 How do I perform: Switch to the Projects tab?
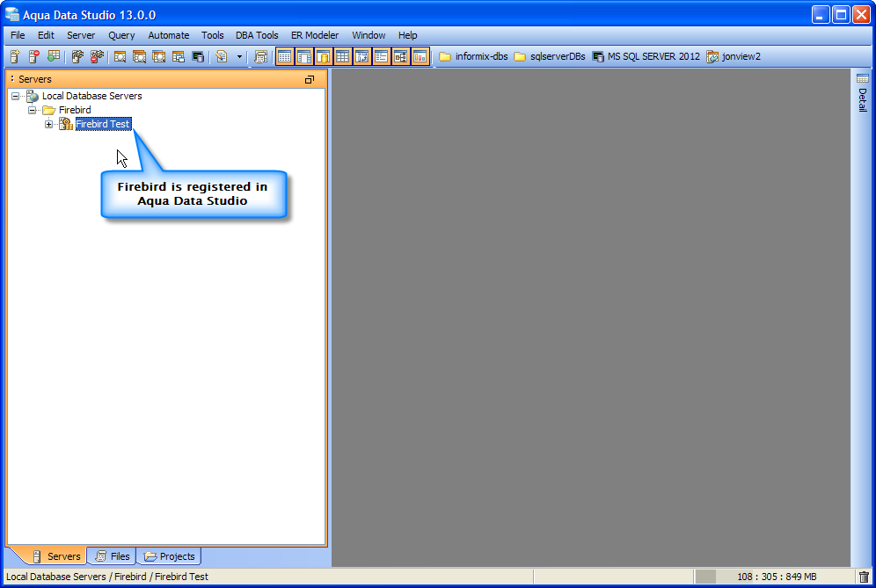169,556
